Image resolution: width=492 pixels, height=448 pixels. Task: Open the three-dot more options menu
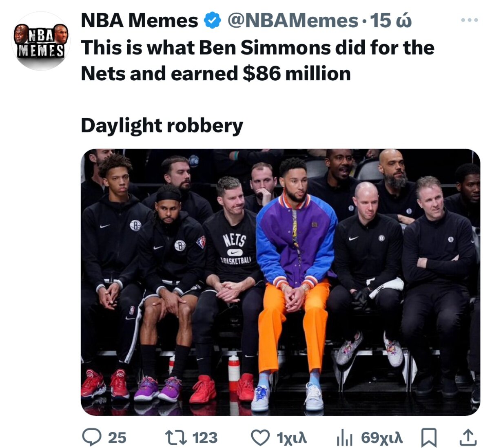[469, 20]
